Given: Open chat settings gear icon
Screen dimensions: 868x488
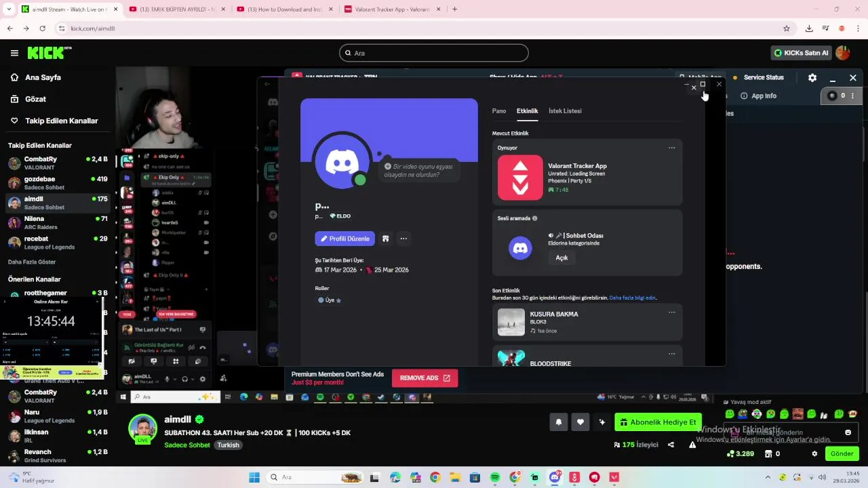Looking at the screenshot, I should pos(814,453).
